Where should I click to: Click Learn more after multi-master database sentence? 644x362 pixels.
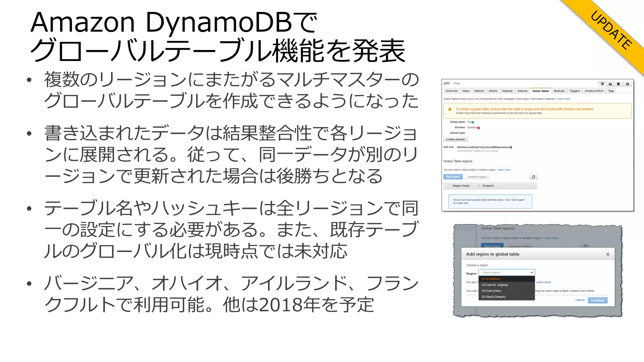click(563, 99)
